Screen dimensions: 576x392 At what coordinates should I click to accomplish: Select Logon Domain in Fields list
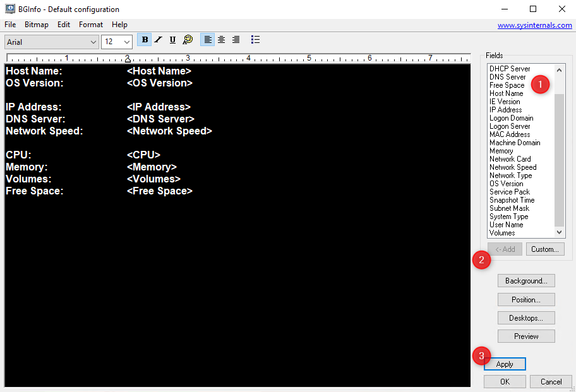pyautogui.click(x=511, y=118)
